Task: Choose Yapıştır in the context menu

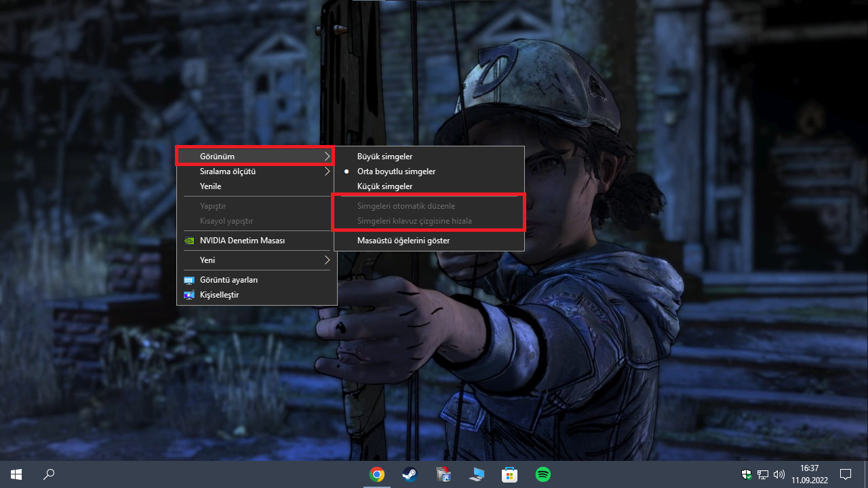Action: coord(257,206)
